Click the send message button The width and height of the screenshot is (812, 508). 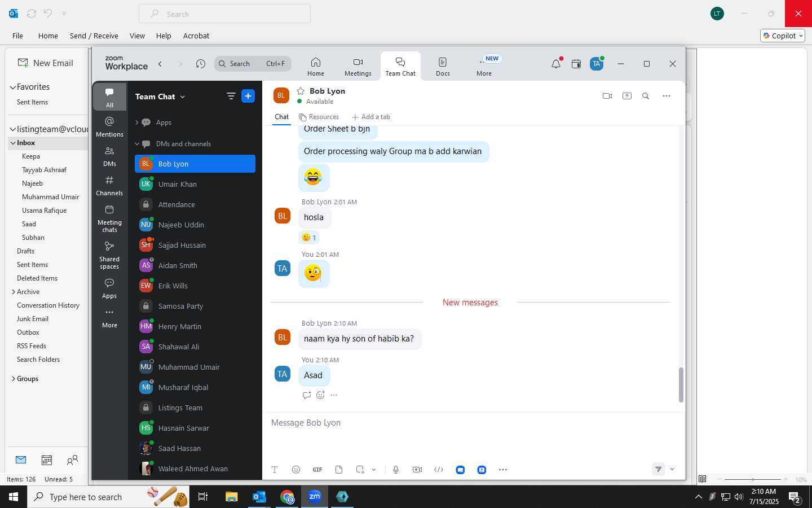pyautogui.click(x=658, y=469)
